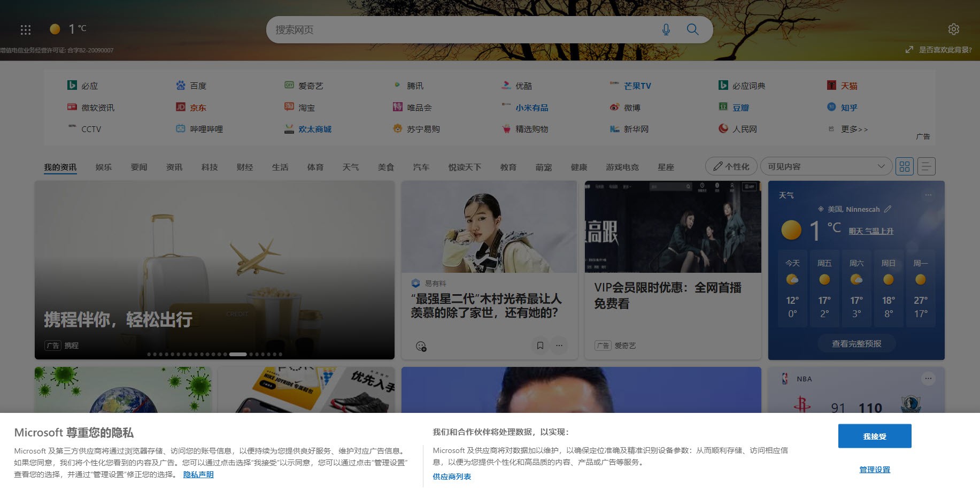Accept privacy with 我接受 button
Screen dimensions: 980x491
[x=875, y=436]
